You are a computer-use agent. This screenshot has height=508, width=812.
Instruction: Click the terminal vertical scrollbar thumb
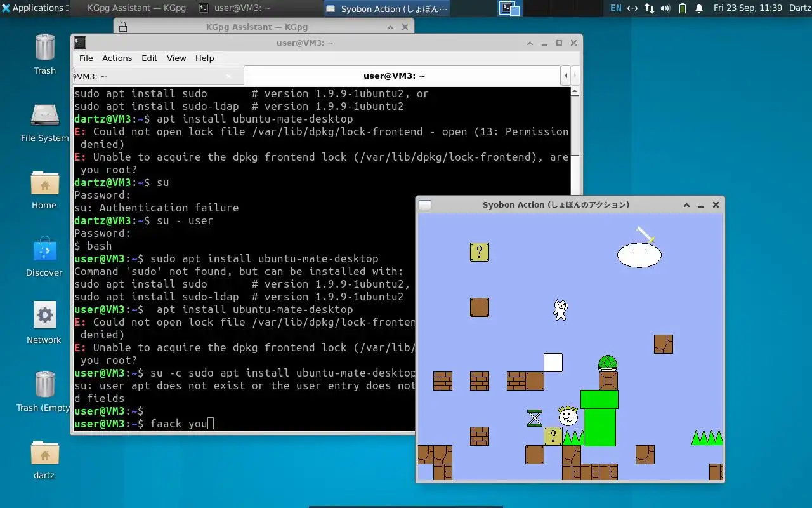575,125
